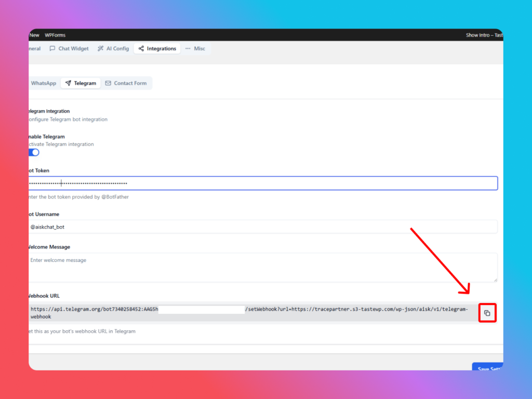Focus the Bot Token password field
The image size is (532, 399).
(260, 183)
